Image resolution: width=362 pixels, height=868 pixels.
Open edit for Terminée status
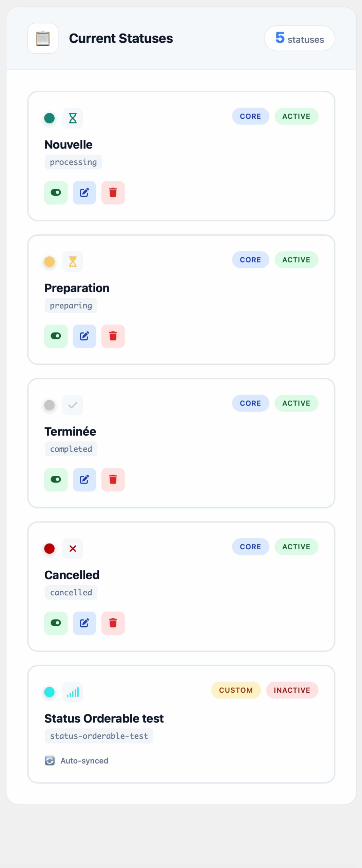point(84,480)
